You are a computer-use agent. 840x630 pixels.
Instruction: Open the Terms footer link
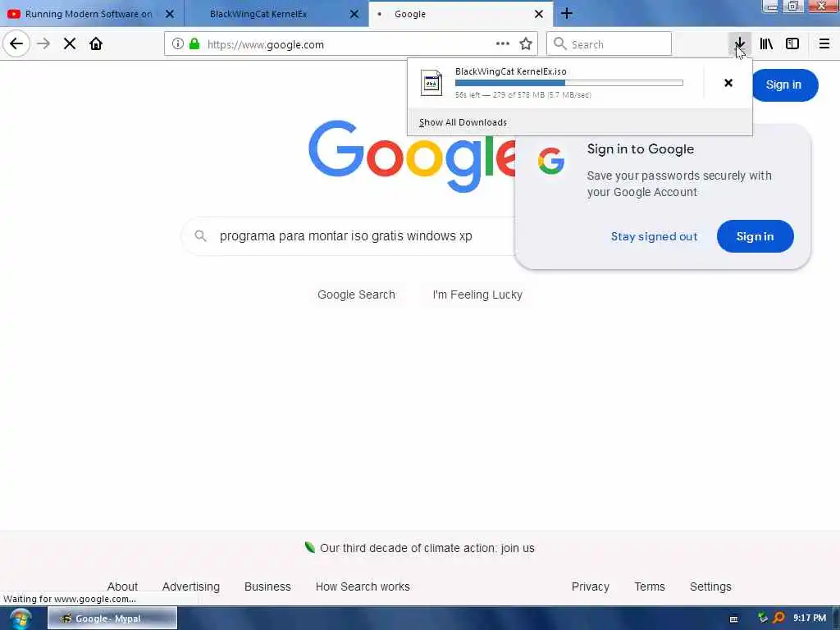(x=650, y=587)
